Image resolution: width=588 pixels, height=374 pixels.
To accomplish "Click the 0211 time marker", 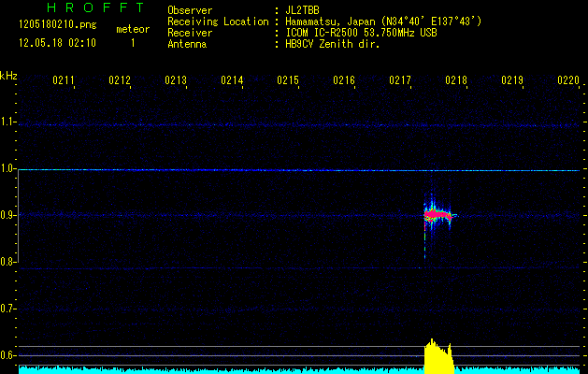I will [x=64, y=81].
